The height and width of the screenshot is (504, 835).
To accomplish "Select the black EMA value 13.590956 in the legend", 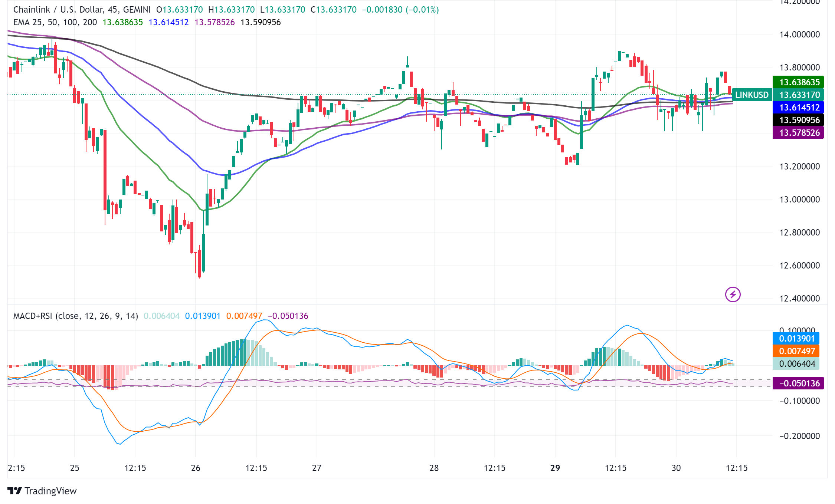I will click(261, 22).
